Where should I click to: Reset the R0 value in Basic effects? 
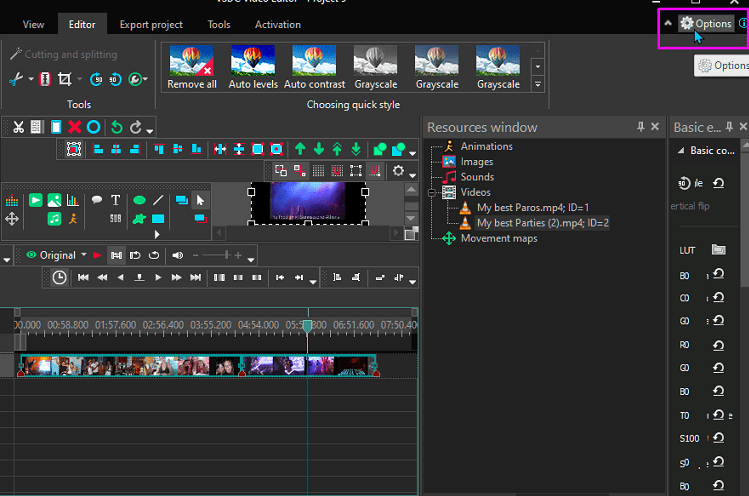(718, 345)
